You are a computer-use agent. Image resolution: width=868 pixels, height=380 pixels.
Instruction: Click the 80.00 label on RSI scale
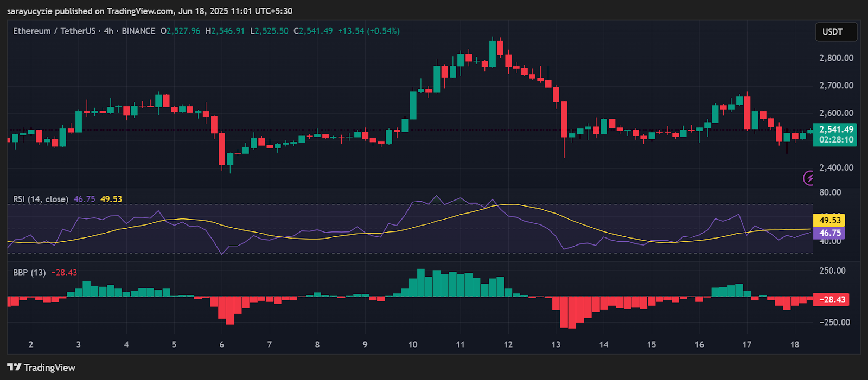tap(830, 192)
